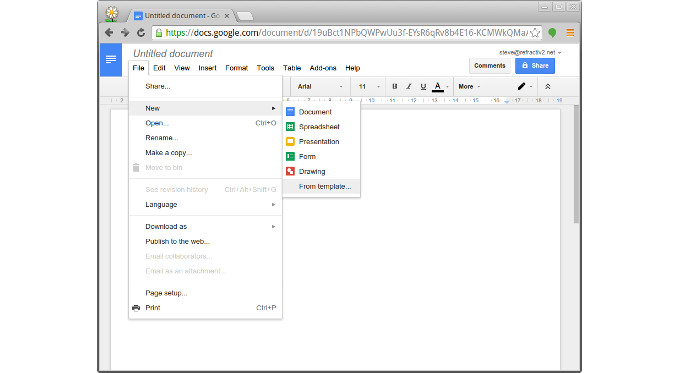680x373 pixels.
Task: Click the bin icon beside Move to bin
Action: [136, 167]
